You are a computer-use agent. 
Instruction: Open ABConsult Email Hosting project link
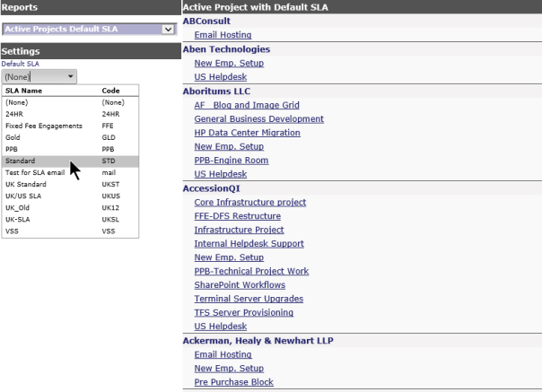[x=223, y=35]
